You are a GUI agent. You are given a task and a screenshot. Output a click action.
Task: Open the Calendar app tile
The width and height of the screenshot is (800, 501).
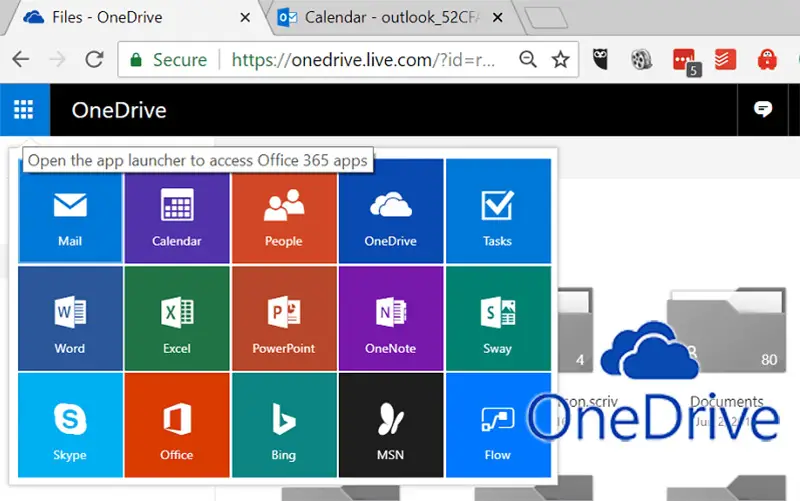[x=177, y=211]
